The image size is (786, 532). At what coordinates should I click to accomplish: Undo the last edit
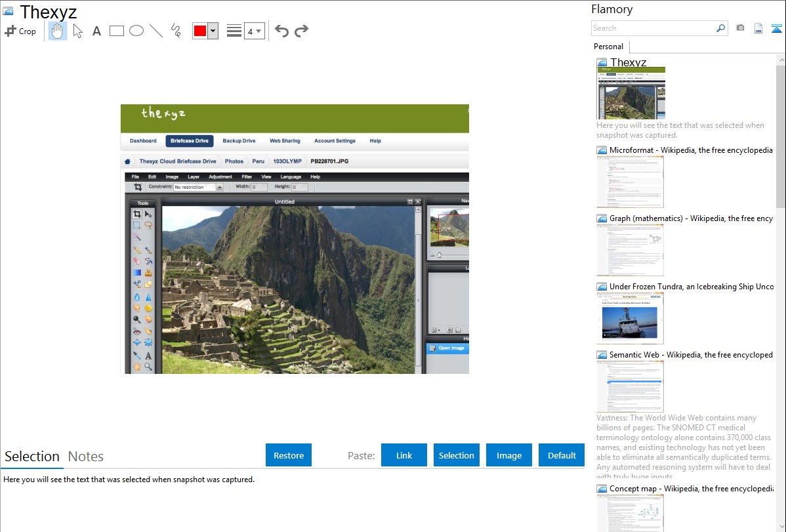click(281, 31)
